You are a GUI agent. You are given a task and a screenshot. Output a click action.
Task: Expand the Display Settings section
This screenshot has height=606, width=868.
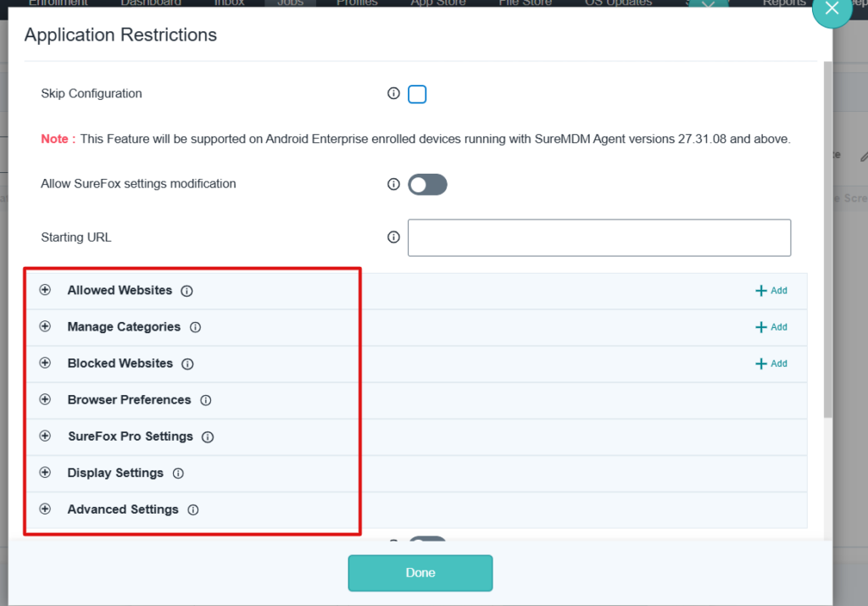[x=46, y=473]
